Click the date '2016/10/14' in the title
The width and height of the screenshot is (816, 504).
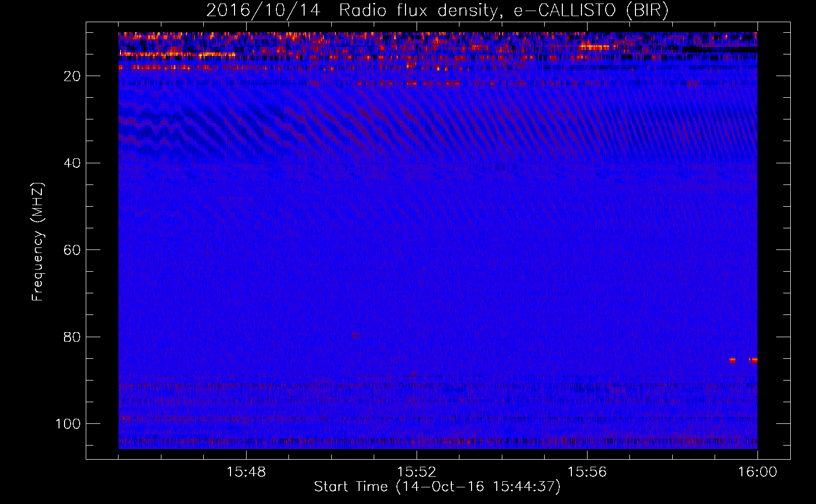263,11
